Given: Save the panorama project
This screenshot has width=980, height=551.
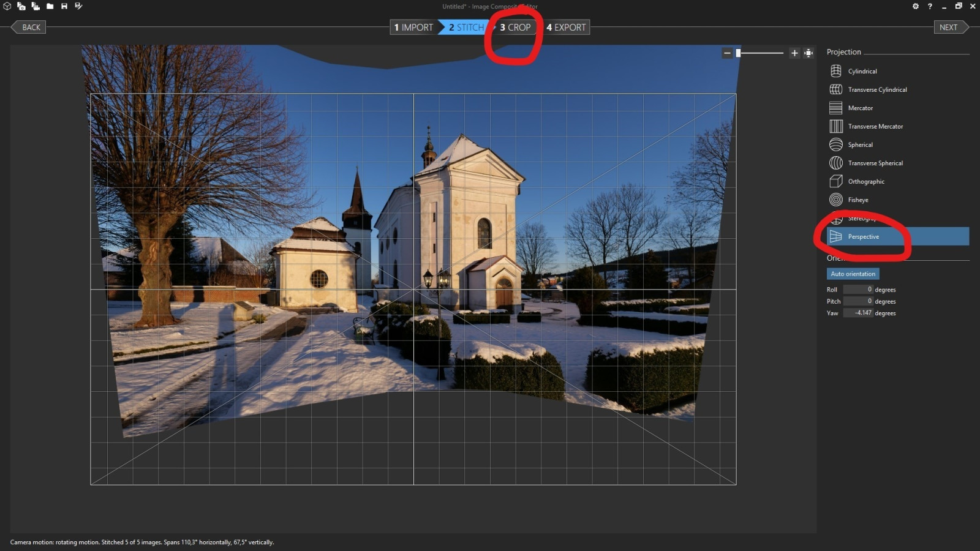Looking at the screenshot, I should point(64,6).
